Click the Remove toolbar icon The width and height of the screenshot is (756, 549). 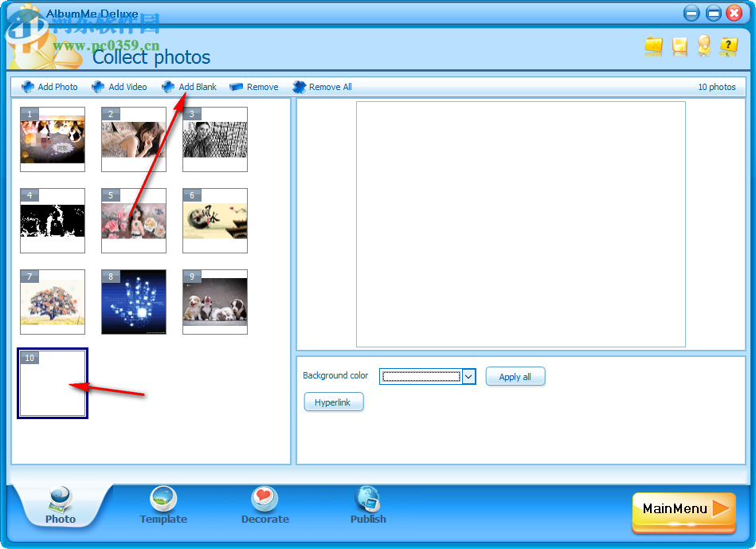(x=237, y=87)
